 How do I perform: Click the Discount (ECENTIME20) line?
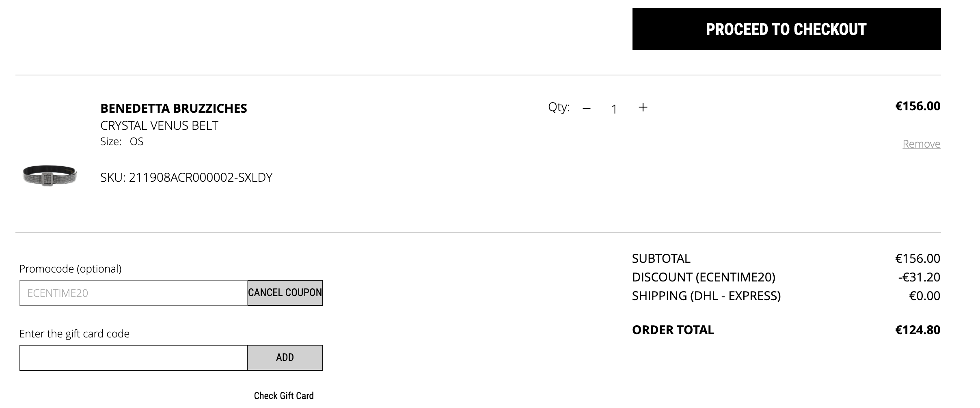click(x=786, y=277)
